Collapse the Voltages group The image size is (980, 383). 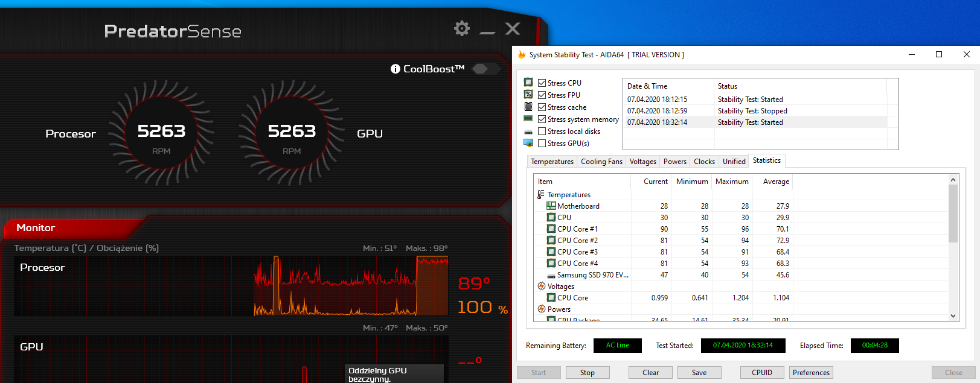point(541,286)
